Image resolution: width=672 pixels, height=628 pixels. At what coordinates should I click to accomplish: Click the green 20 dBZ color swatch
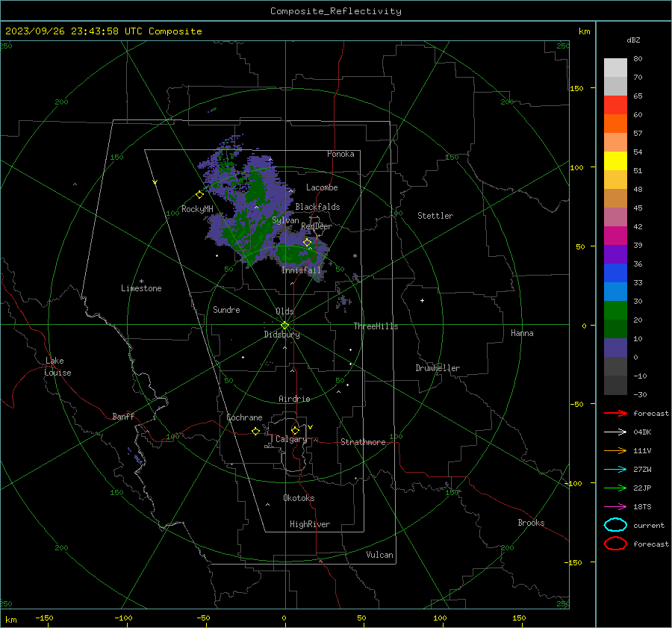tap(615, 311)
